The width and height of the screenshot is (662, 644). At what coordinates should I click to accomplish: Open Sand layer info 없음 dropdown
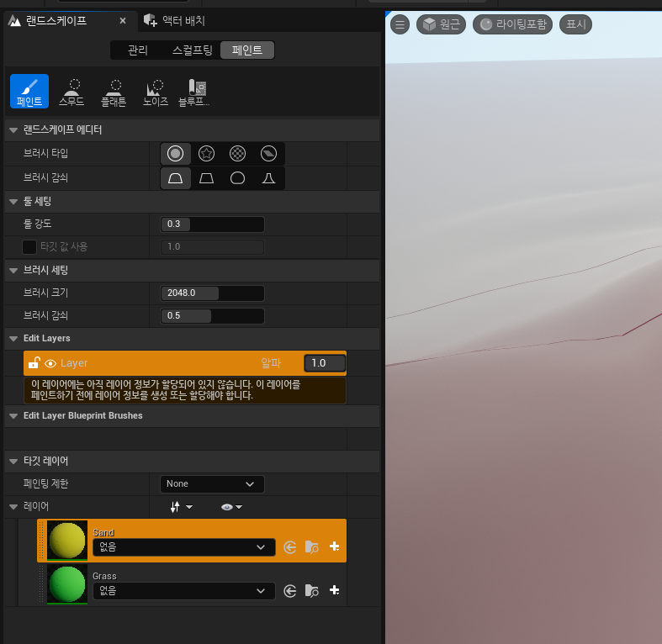point(184,547)
